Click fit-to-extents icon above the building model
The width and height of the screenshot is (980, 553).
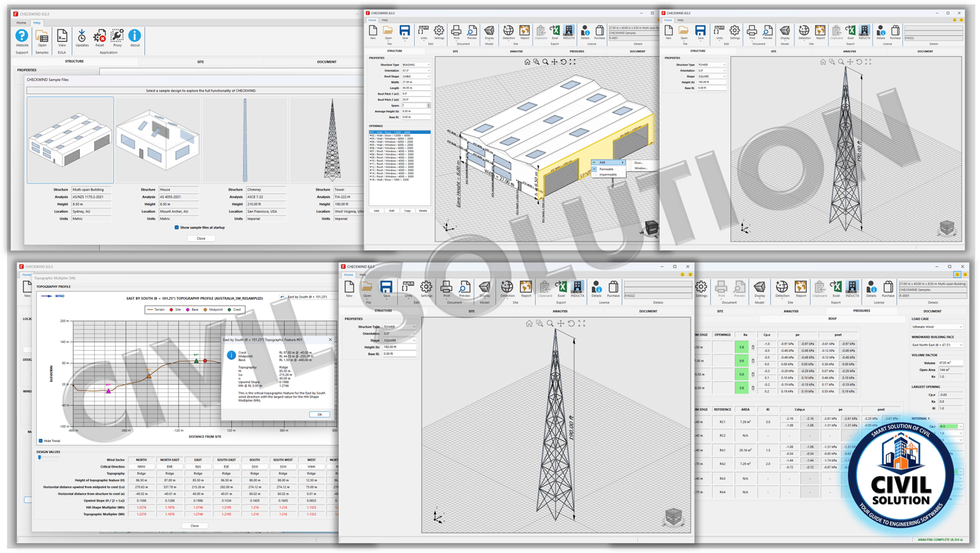click(572, 62)
